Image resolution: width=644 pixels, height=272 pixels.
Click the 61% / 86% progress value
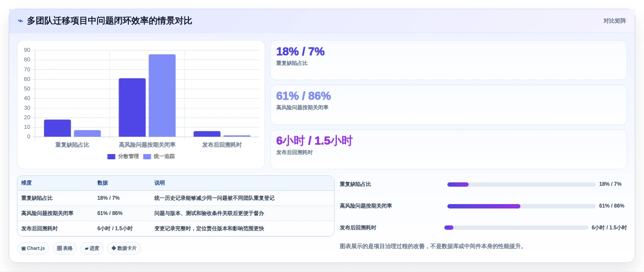(x=612, y=206)
